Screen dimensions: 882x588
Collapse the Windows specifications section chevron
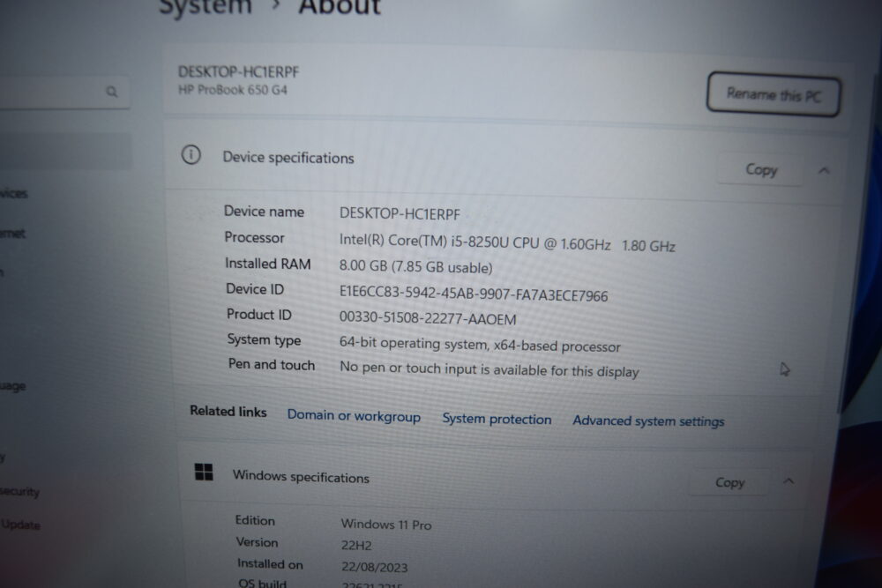[788, 481]
